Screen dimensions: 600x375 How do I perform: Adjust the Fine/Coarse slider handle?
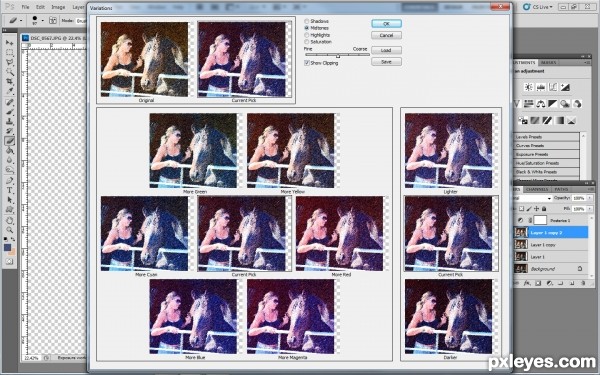coord(338,56)
